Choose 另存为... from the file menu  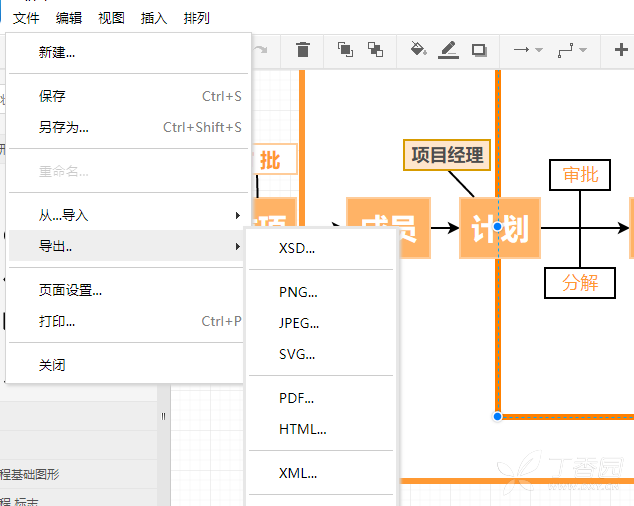click(128, 127)
